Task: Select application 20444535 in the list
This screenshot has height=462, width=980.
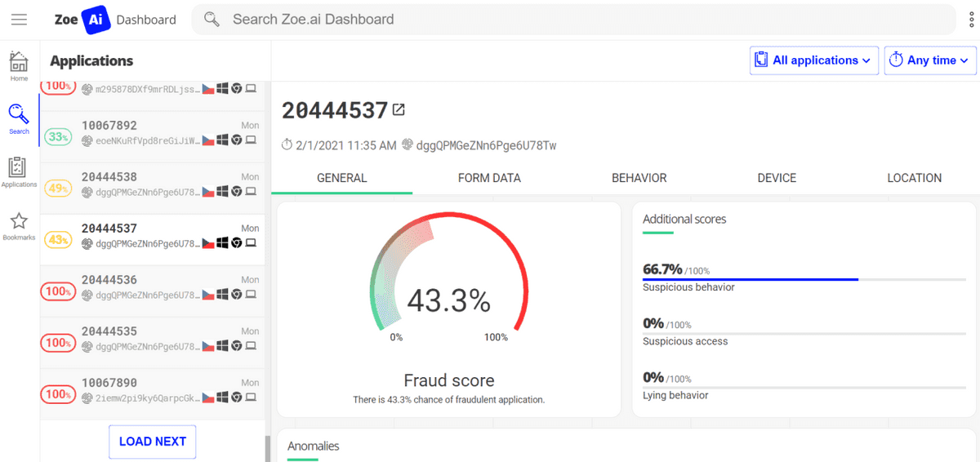Action: coord(152,343)
